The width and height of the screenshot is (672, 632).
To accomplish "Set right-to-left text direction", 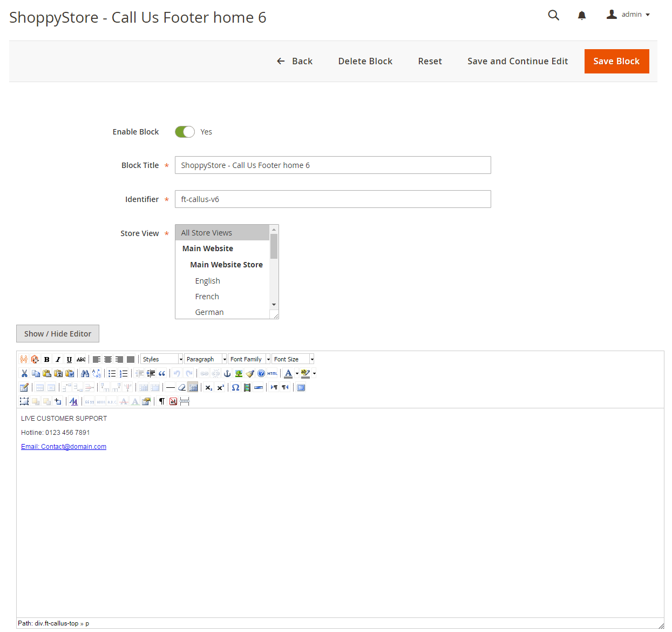I will coord(286,387).
